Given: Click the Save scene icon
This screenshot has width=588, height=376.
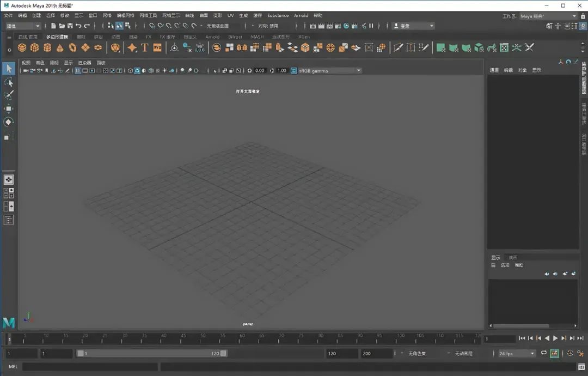Looking at the screenshot, I should [x=70, y=26].
